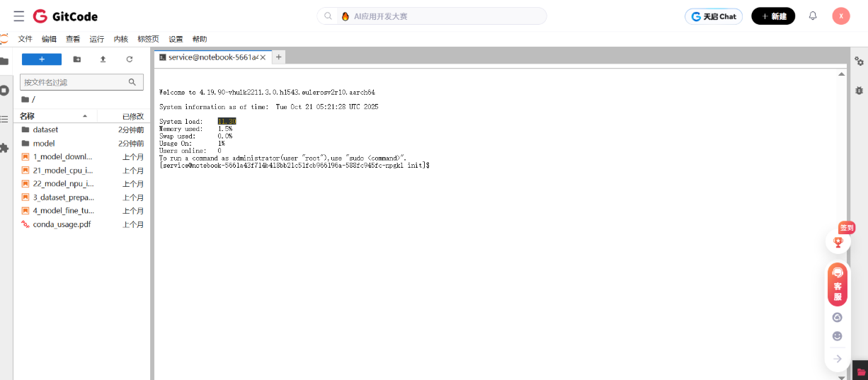The width and height of the screenshot is (868, 380).
Task: Click the terminal scrollbar up arrow
Action: click(x=841, y=74)
